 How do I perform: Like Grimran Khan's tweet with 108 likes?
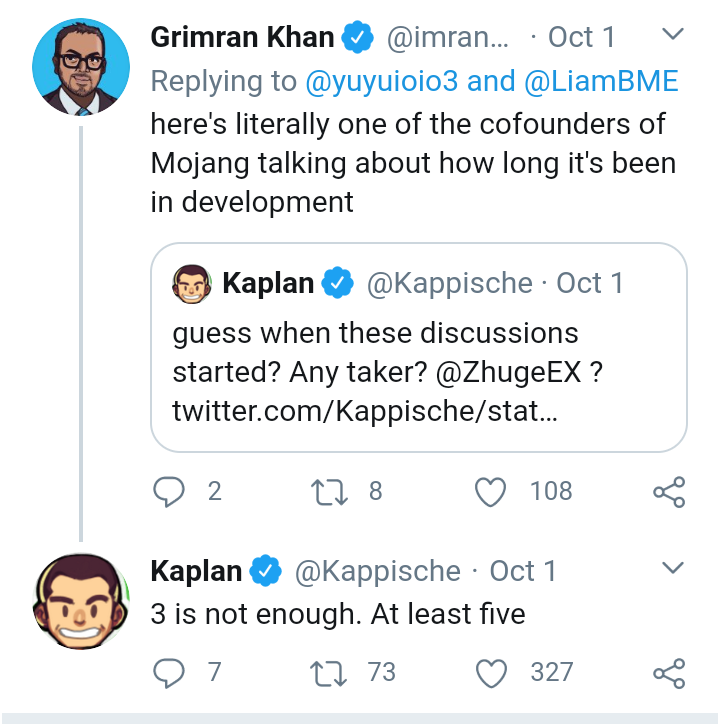(490, 492)
